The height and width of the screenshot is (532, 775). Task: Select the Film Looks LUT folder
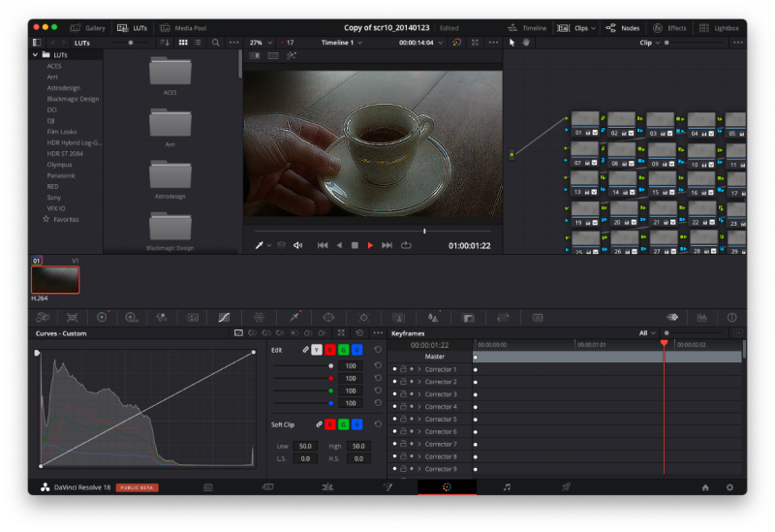pos(62,131)
